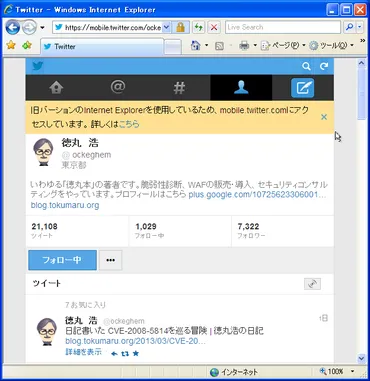Viewport: 370px width, 381px height.
Task: Click the page scroll up arrow
Action: [362, 63]
